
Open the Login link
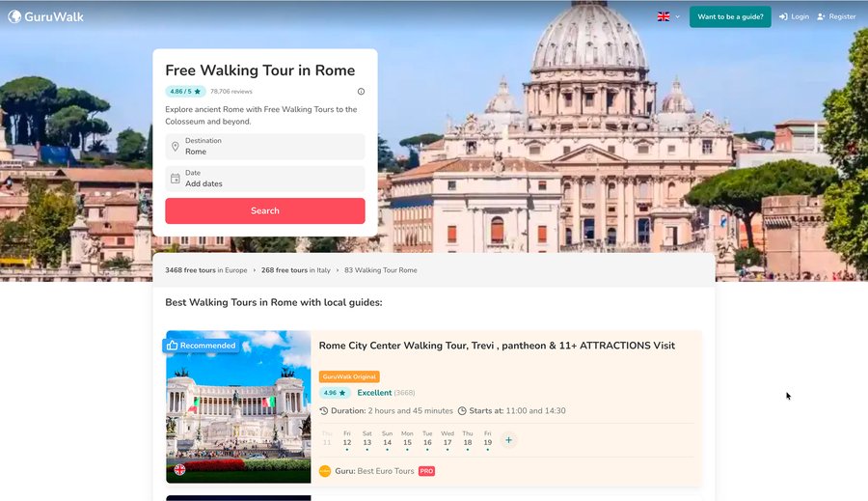point(794,16)
